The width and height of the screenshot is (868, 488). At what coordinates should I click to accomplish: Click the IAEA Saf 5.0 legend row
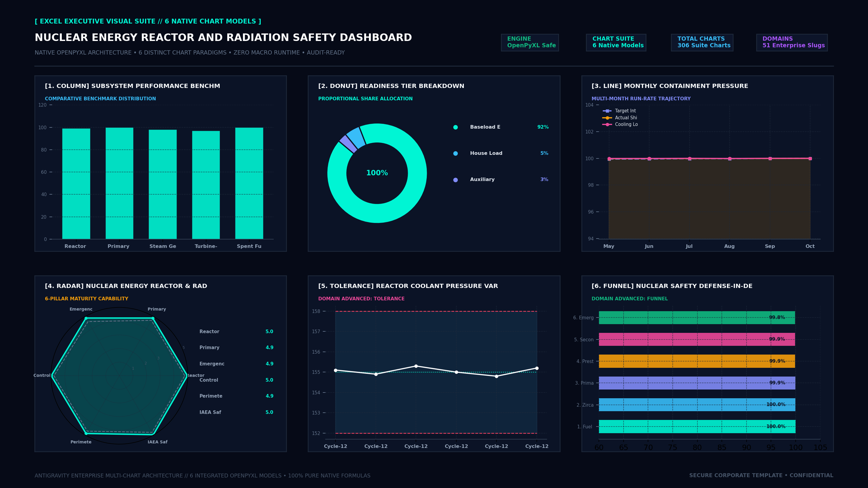[236, 412]
